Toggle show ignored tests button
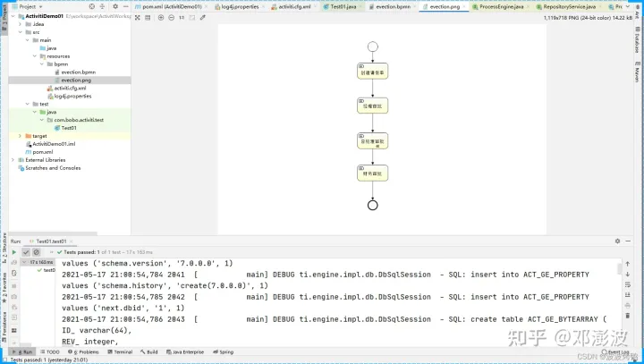 [36, 252]
